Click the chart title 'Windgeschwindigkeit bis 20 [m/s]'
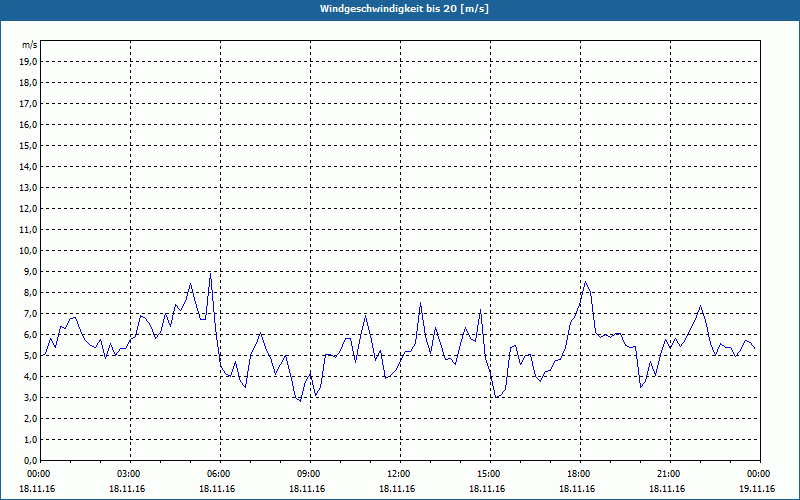The image size is (800, 500). pos(404,9)
